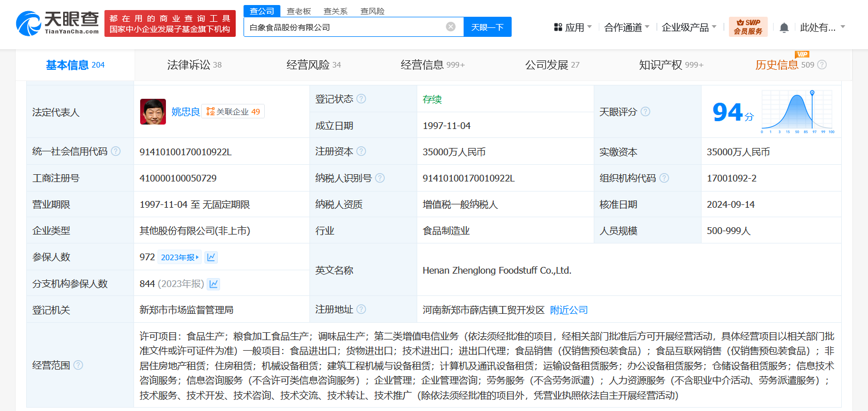
Task: Click help icon beside 天眼评分
Action: coord(645,112)
